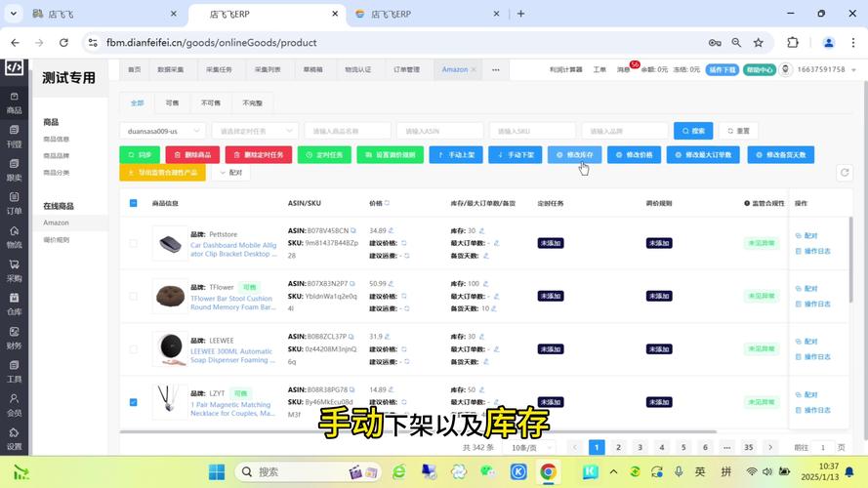Click the red 删除商品 button
This screenshot has width=868, height=488.
192,155
